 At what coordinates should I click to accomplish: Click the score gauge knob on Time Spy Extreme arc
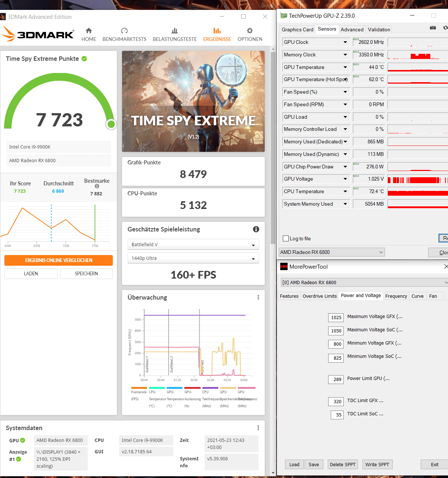click(111, 124)
